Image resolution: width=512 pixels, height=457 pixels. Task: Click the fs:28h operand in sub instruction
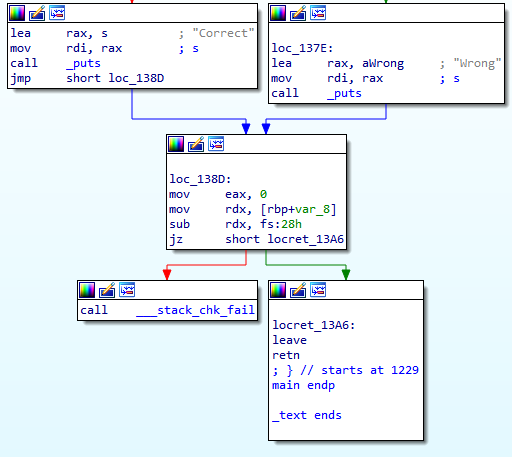(281, 224)
